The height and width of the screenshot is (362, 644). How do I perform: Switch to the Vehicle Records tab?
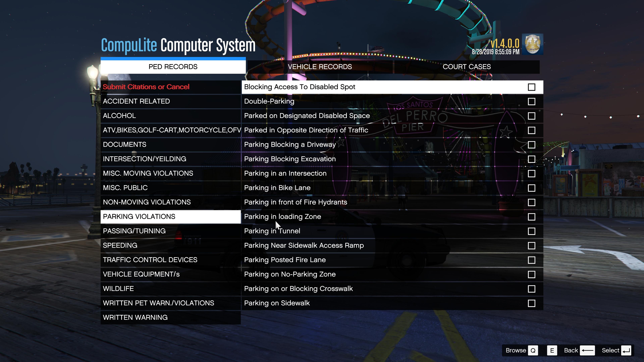click(319, 67)
